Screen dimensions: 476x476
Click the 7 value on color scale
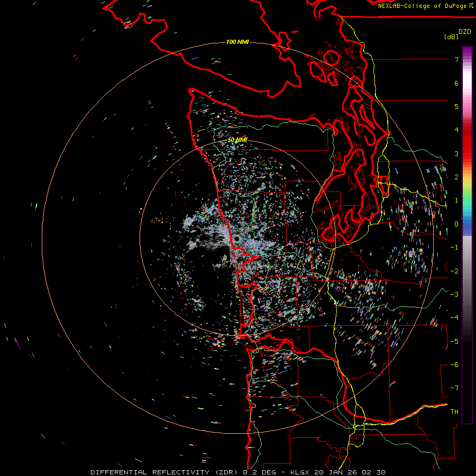456,59
